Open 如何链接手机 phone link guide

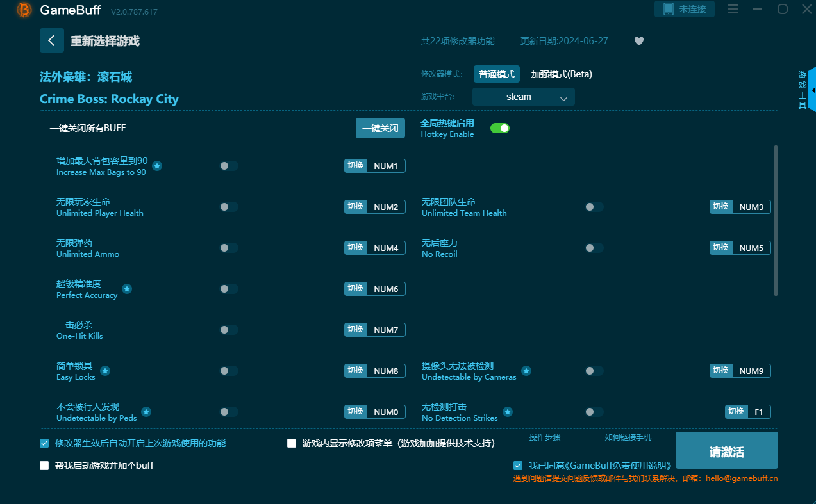pyautogui.click(x=628, y=437)
